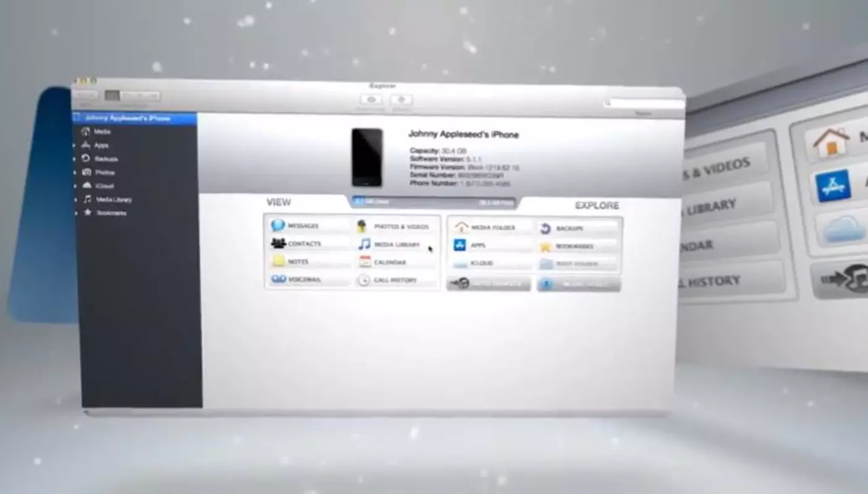Image resolution: width=868 pixels, height=494 pixels.
Task: Click the device name heading in main pane
Action: coord(463,135)
